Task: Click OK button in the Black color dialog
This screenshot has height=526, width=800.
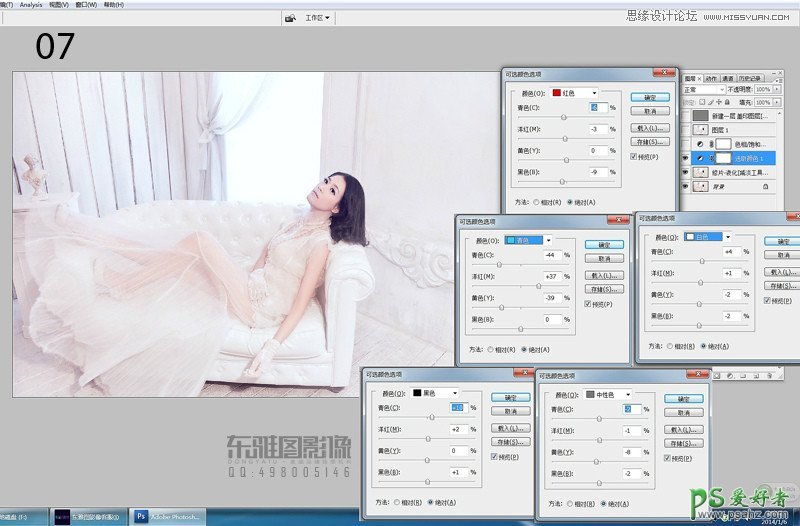Action: click(x=511, y=397)
